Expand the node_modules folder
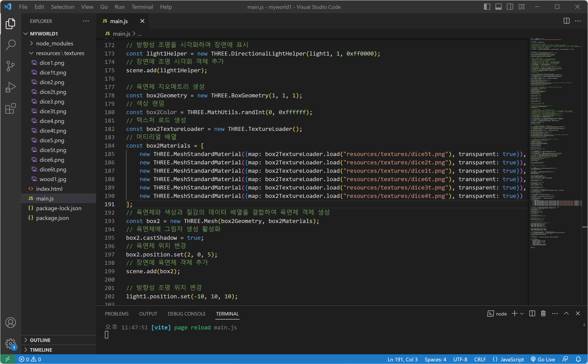This screenshot has width=588, height=364. click(54, 43)
